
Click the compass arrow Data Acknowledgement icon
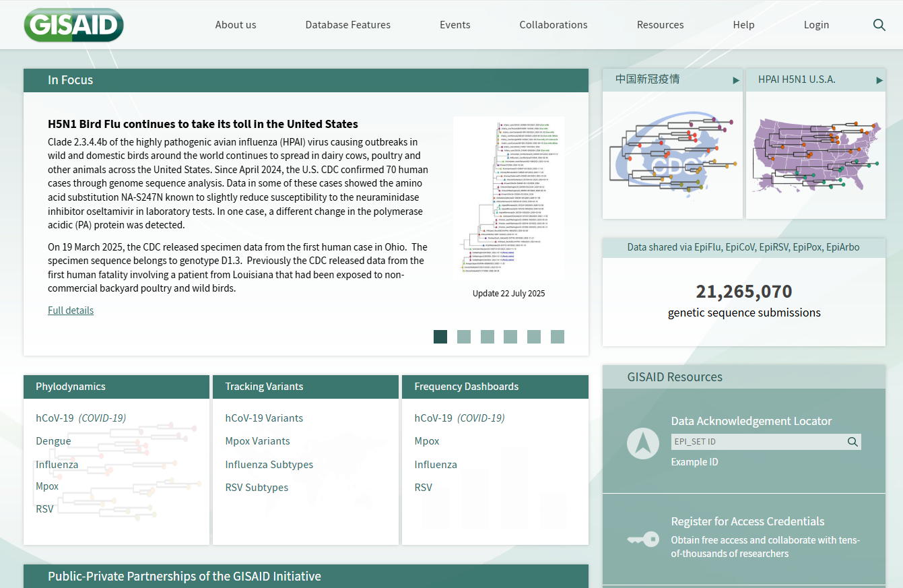642,443
